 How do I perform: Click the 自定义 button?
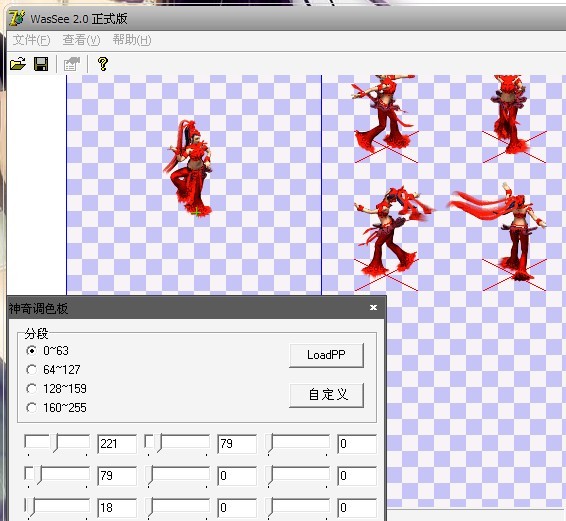[326, 395]
